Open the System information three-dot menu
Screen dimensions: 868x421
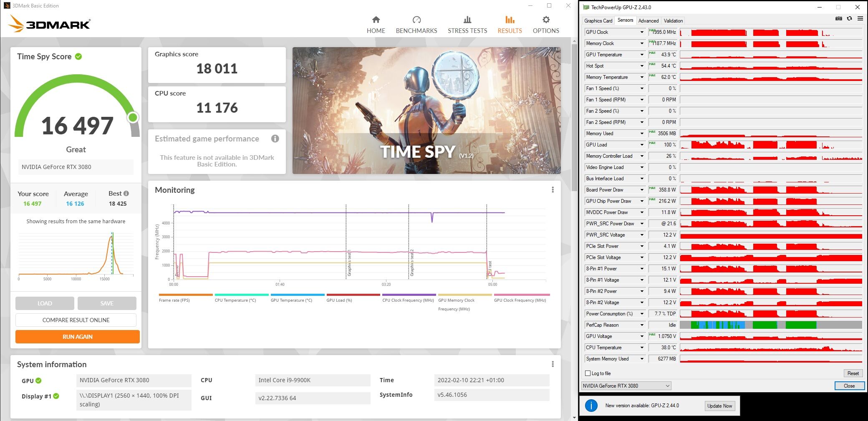click(553, 364)
